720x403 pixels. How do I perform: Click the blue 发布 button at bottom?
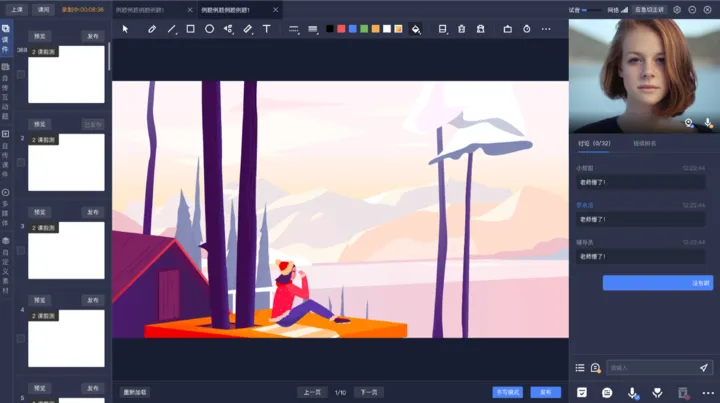point(546,392)
